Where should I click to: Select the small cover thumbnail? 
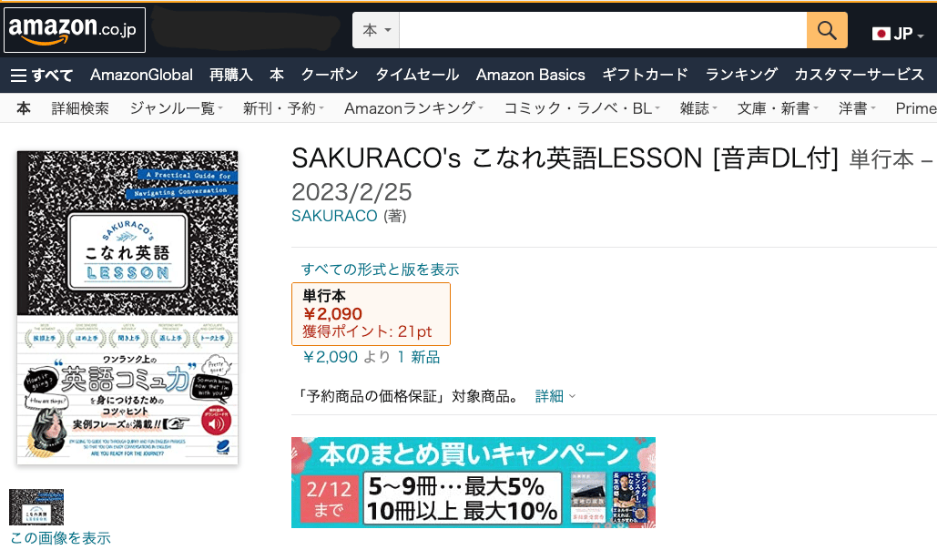tap(36, 507)
